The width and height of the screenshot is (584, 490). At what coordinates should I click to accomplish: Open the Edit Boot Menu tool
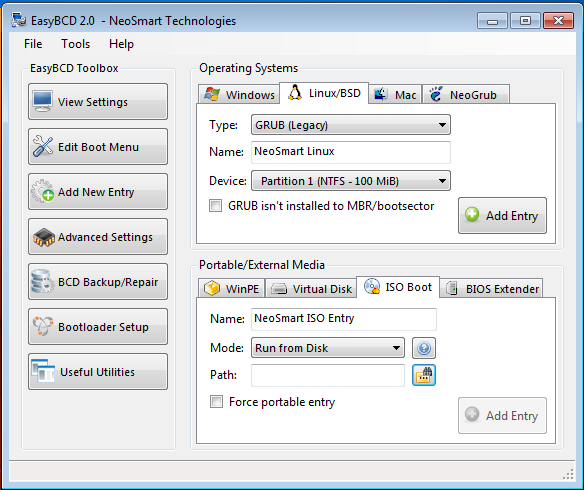[x=98, y=147]
